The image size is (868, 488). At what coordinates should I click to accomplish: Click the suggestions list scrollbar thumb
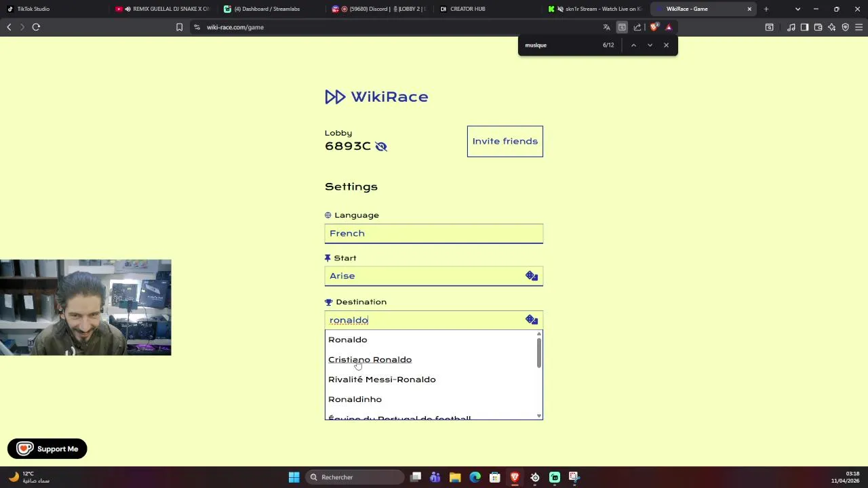[539, 353]
